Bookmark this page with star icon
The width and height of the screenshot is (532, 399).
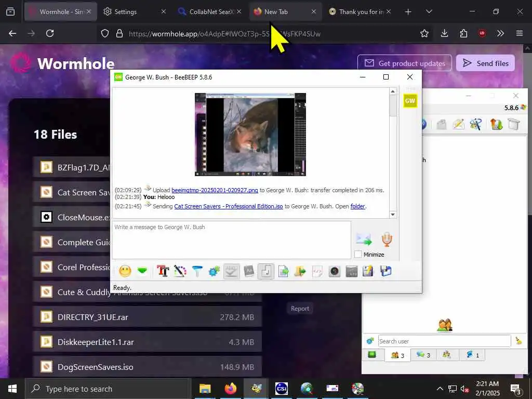[424, 33]
